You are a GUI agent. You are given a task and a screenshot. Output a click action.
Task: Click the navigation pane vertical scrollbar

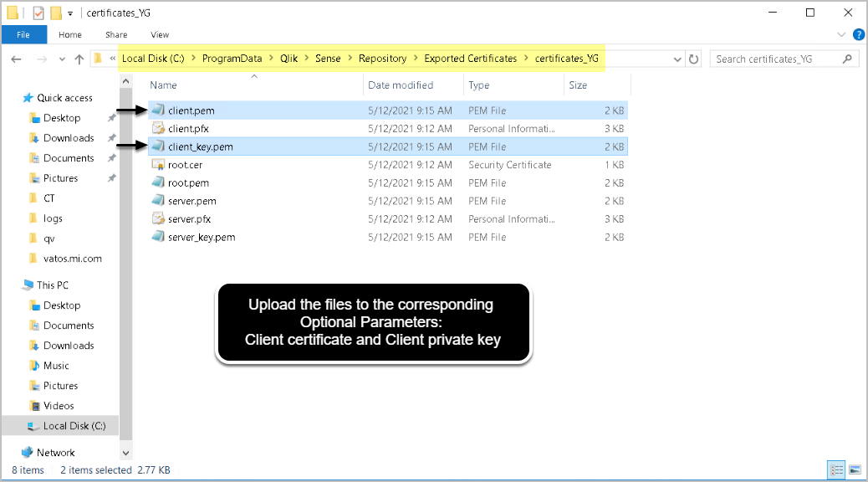pos(125,251)
